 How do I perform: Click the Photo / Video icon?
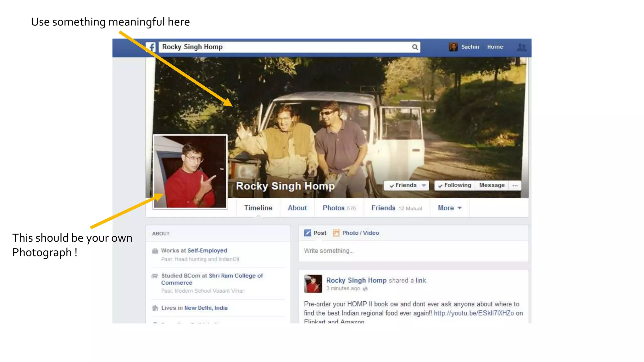(336, 233)
